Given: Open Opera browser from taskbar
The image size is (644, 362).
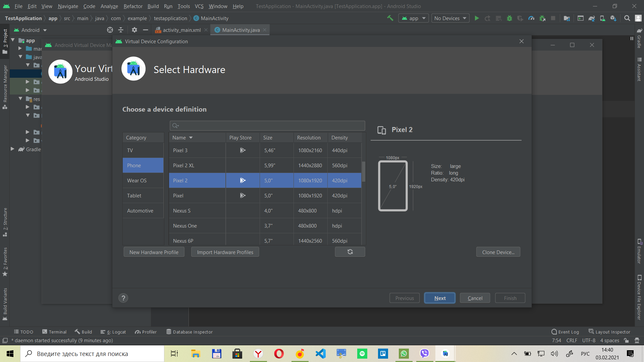Looking at the screenshot, I should [x=279, y=354].
